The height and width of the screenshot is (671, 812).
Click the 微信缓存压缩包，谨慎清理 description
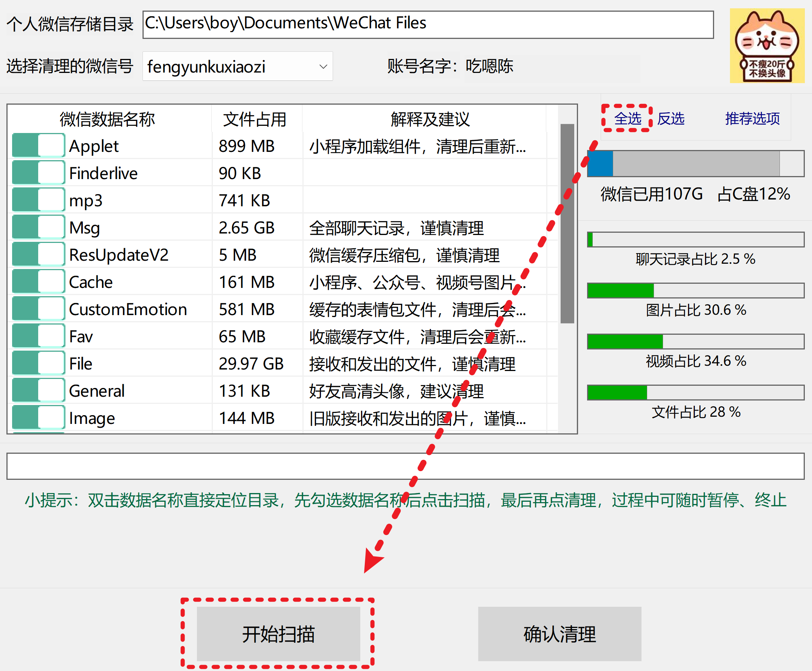(x=404, y=255)
